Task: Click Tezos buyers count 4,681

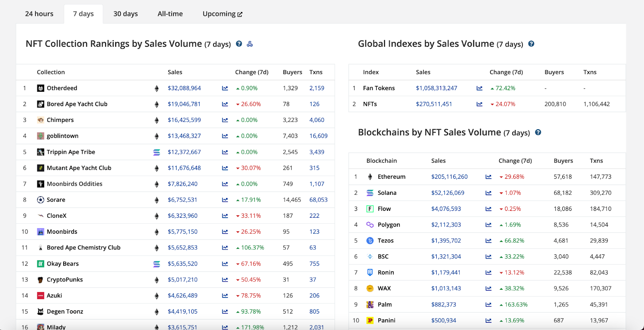Action: click(561, 241)
